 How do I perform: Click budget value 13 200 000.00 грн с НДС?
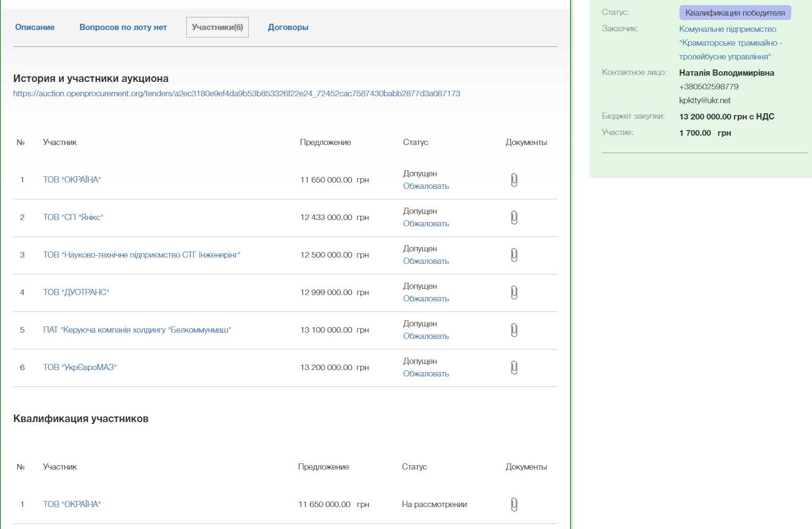pyautogui.click(x=726, y=117)
